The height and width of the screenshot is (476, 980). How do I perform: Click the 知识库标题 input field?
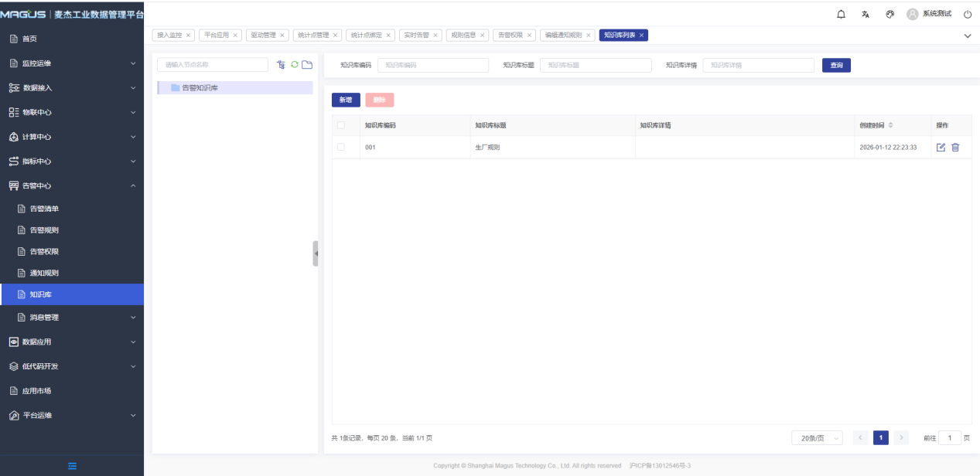(x=596, y=66)
